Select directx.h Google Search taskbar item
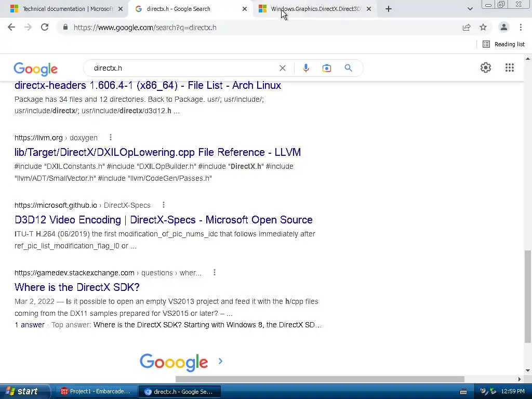The height and width of the screenshot is (399, 532). [x=179, y=392]
